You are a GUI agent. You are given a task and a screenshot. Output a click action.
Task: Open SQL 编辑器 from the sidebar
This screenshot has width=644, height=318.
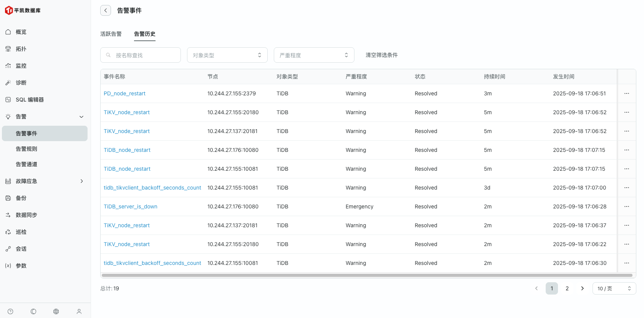pyautogui.click(x=30, y=100)
